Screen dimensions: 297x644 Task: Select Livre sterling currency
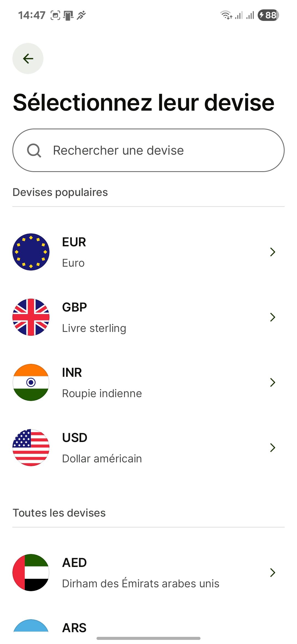(x=148, y=317)
